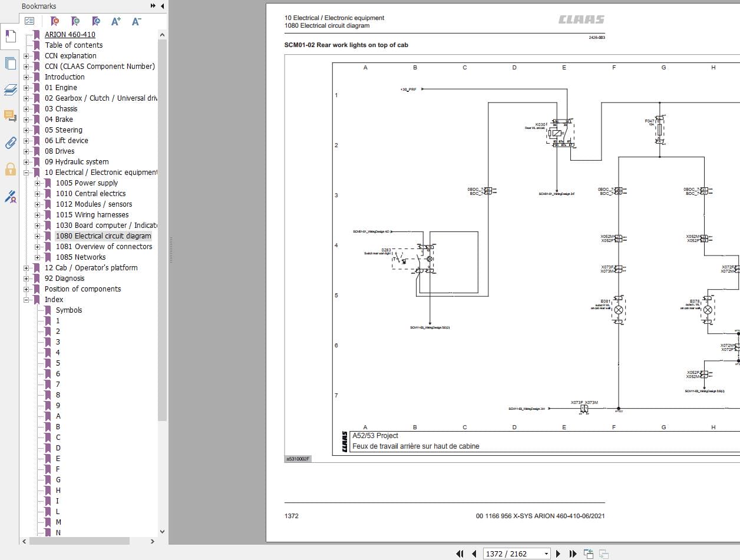Expand the bookmarks panel with double arrow
The width and height of the screenshot is (740, 560).
tap(153, 6)
